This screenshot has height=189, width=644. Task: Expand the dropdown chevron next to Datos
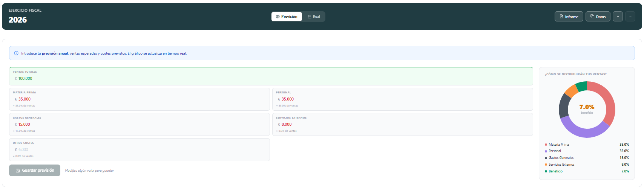point(618,17)
